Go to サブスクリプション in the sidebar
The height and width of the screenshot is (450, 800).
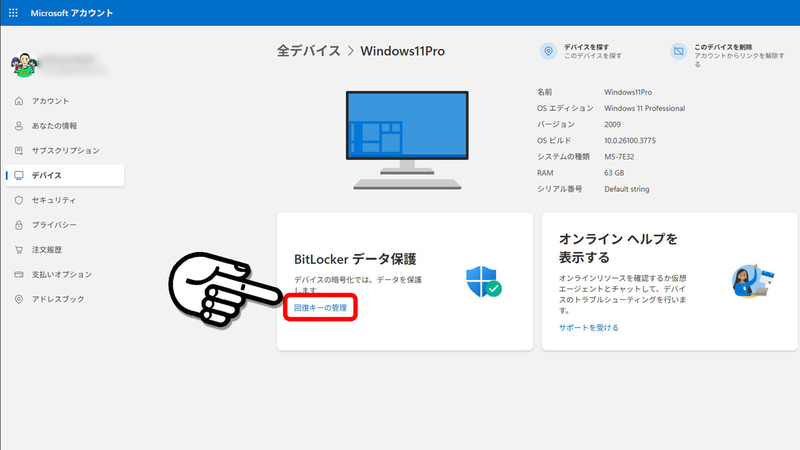(x=65, y=151)
